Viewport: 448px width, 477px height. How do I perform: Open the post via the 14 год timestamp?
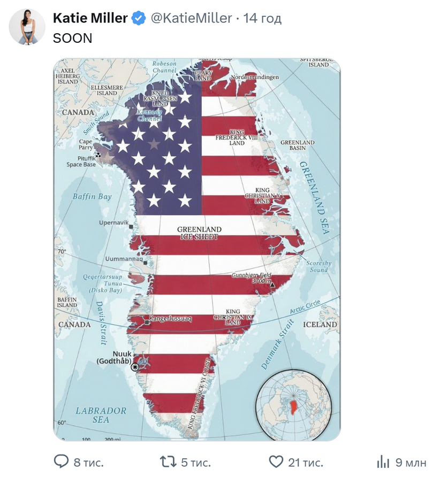point(262,18)
